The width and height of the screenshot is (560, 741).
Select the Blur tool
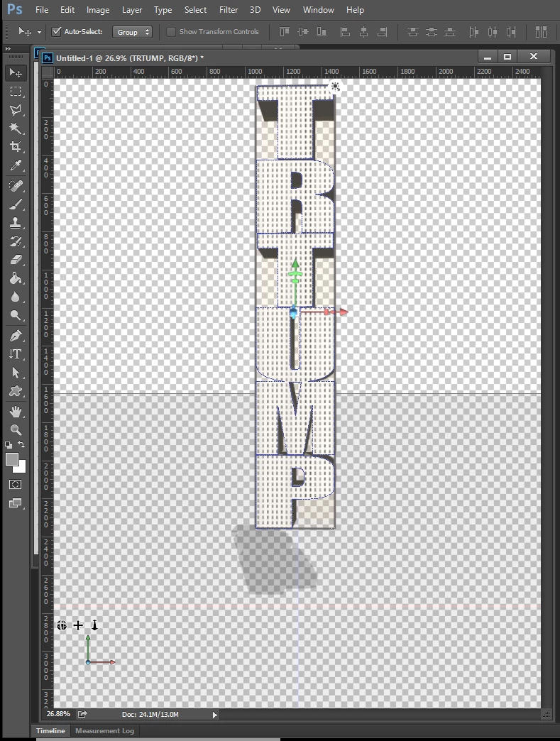pyautogui.click(x=16, y=297)
